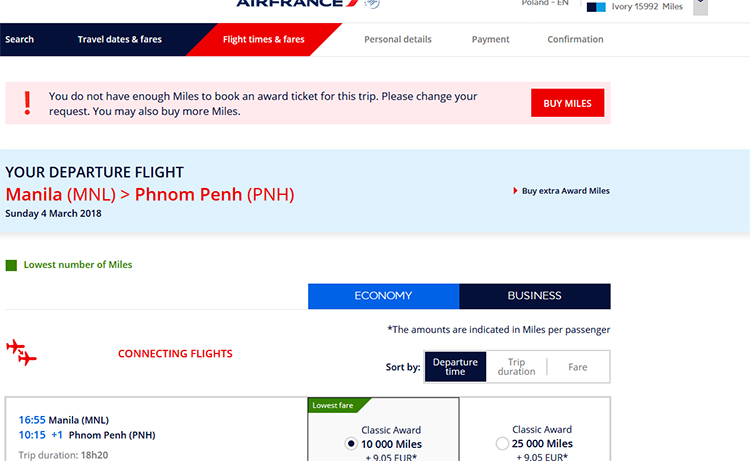Click the Air France logo
Screen dimensions: 750x461
pyautogui.click(x=297, y=3)
